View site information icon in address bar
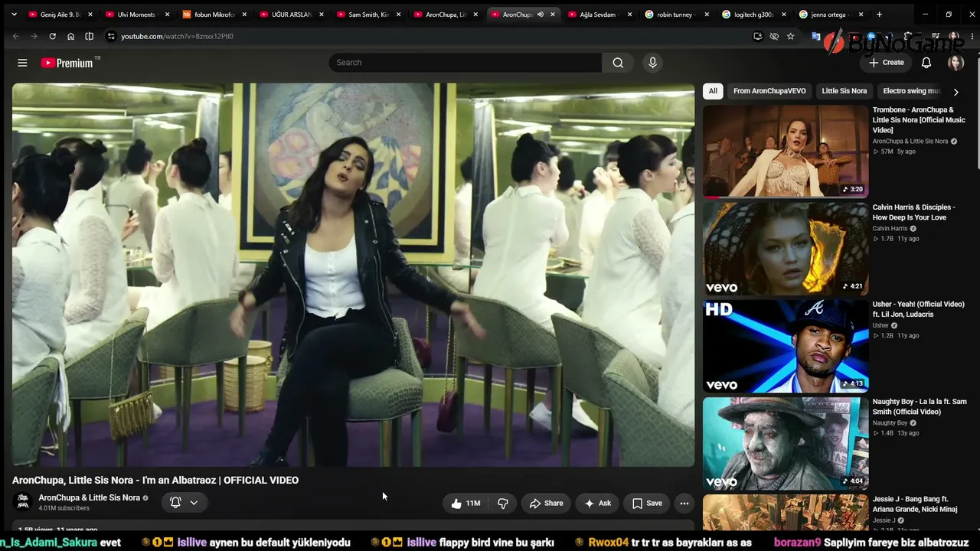The image size is (980, 551). point(111,36)
